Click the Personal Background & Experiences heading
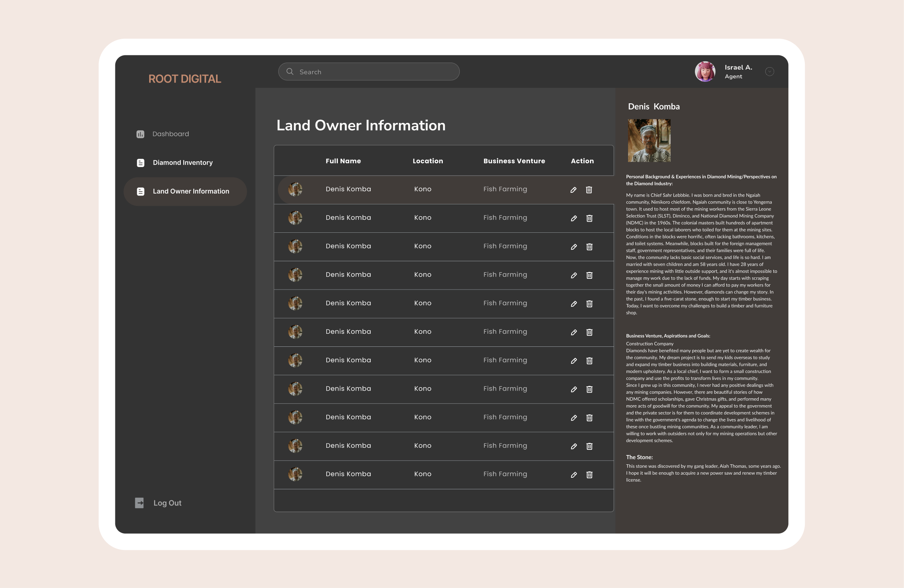This screenshot has height=588, width=904. (x=701, y=180)
